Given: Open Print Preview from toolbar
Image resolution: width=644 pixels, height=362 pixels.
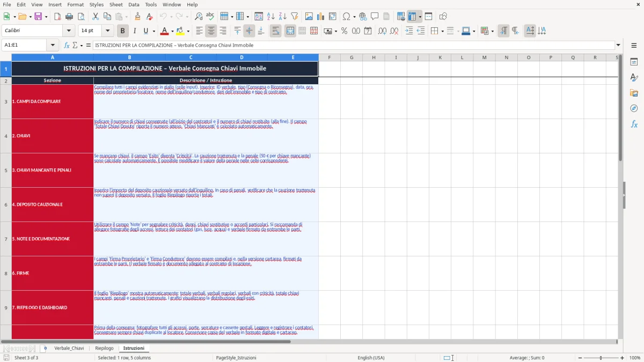Looking at the screenshot, I should (81, 17).
